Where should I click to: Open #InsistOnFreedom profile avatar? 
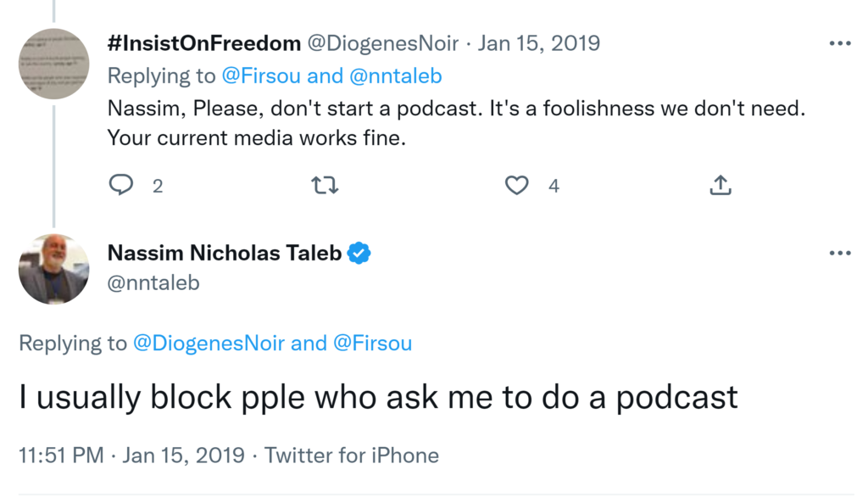pyautogui.click(x=54, y=64)
